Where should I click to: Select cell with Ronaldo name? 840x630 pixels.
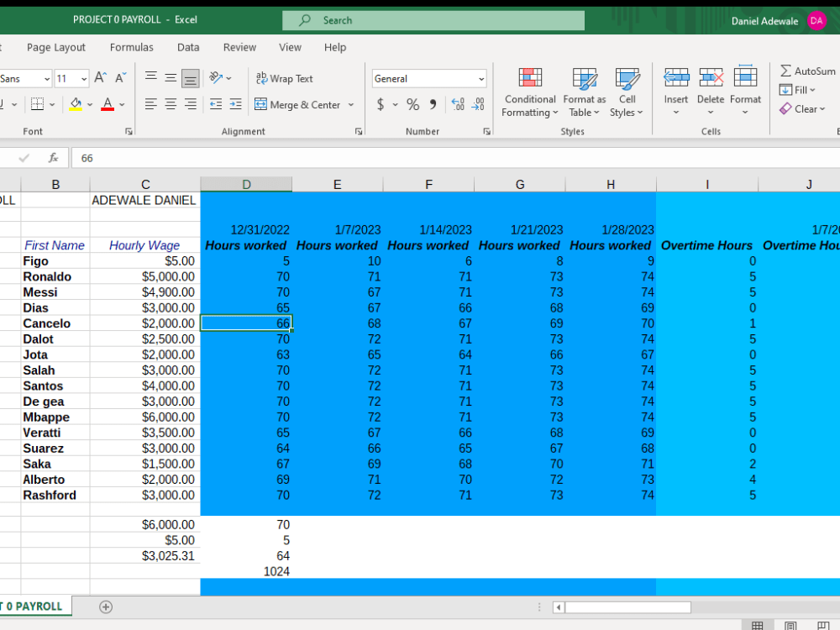[x=55, y=276]
